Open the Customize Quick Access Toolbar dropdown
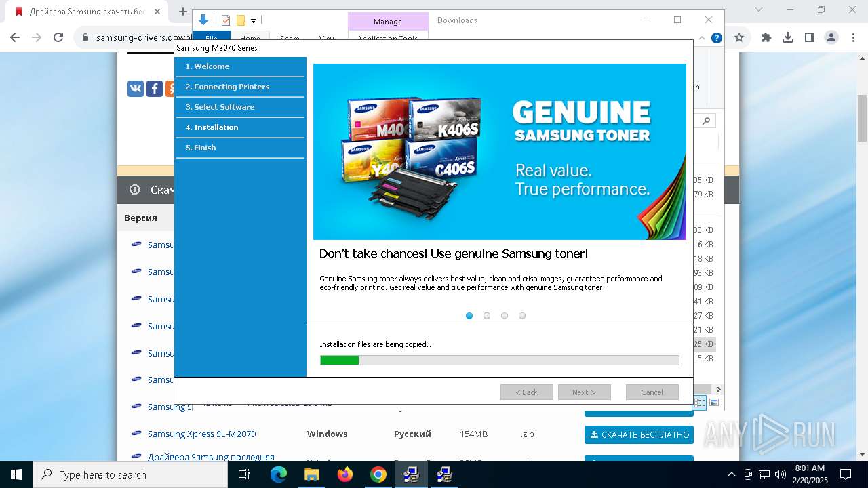Image resolution: width=868 pixels, height=488 pixels. point(253,21)
